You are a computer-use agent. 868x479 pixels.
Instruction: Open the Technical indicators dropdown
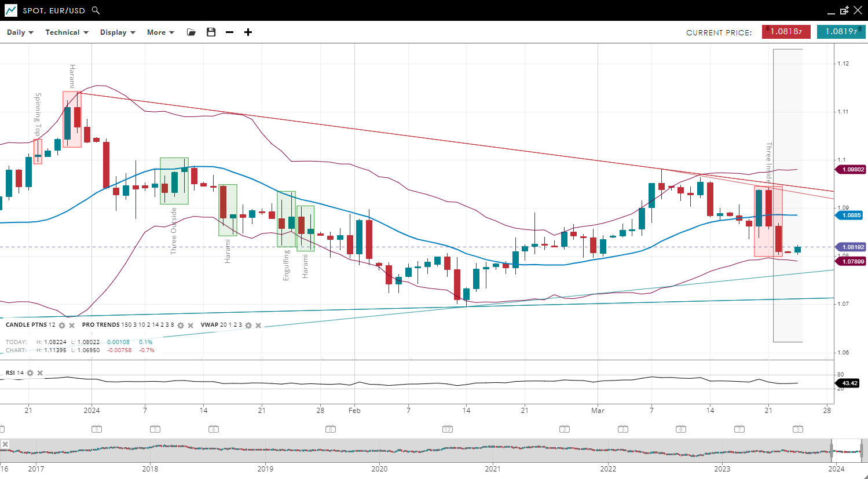(x=67, y=32)
